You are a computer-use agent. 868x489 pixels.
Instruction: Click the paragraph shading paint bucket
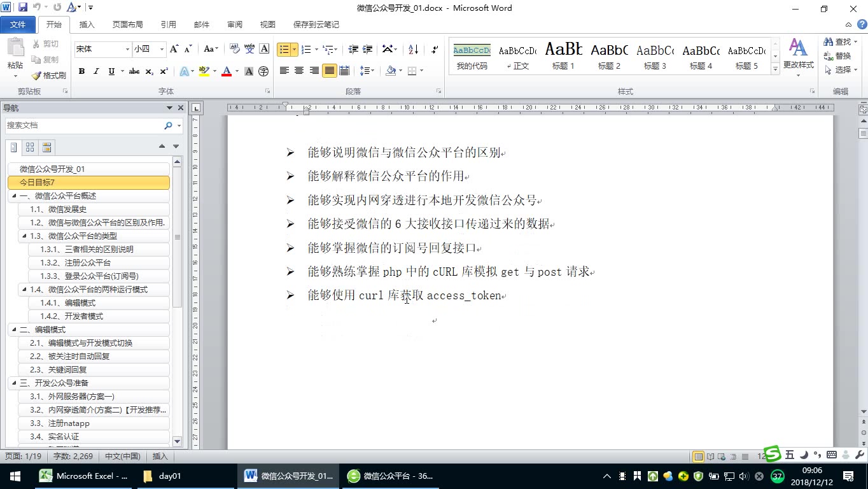[x=391, y=71]
